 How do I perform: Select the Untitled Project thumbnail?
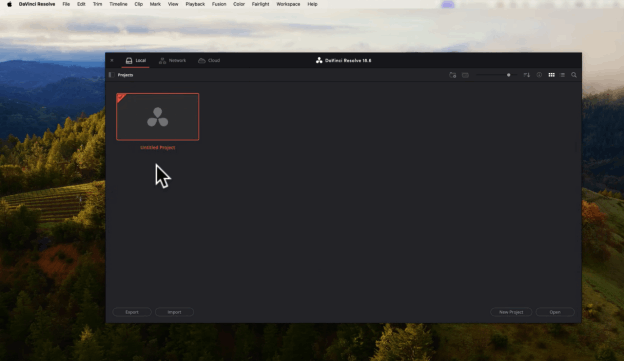click(158, 117)
